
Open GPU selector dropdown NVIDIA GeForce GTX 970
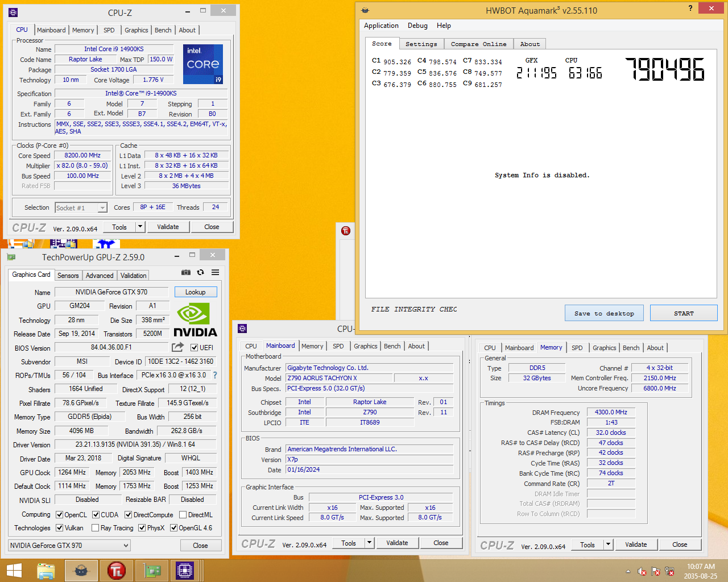tap(69, 546)
